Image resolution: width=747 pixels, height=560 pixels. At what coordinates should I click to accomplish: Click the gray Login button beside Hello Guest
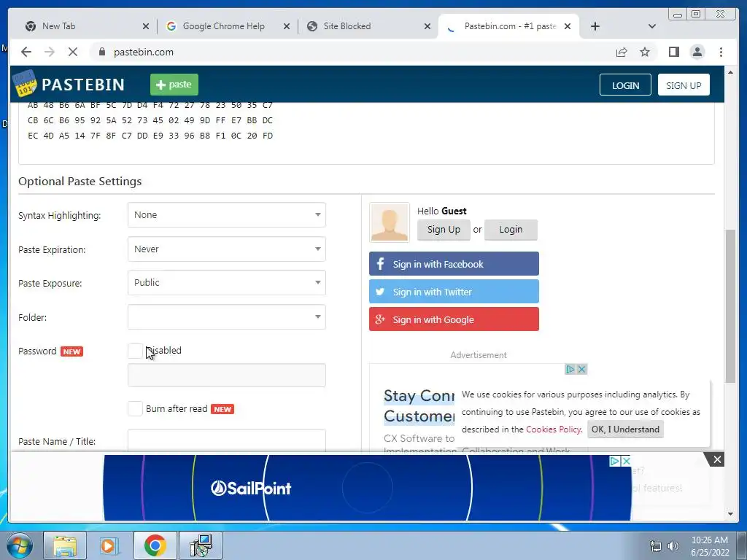tap(511, 230)
